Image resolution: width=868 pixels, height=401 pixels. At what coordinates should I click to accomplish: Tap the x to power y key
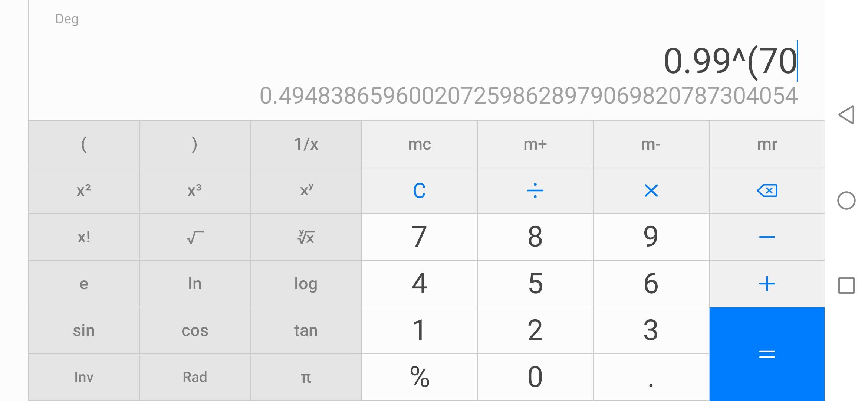click(306, 190)
